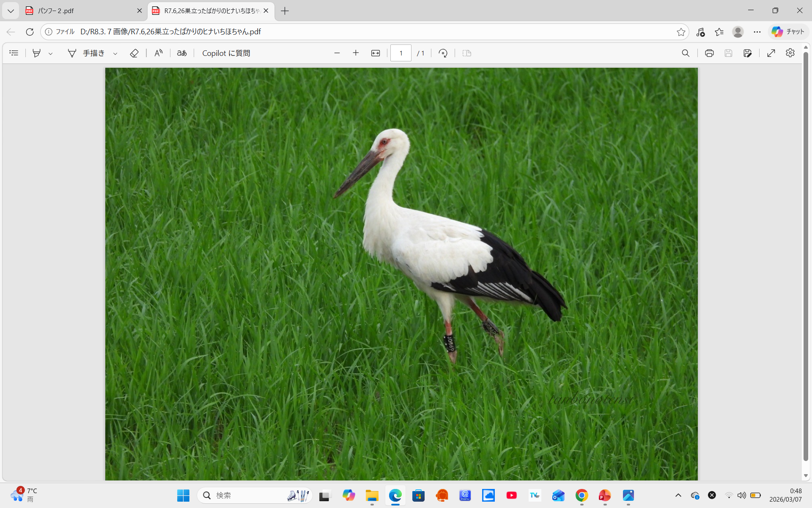Save the PDF as a copy
The image size is (812, 508).
(x=747, y=53)
